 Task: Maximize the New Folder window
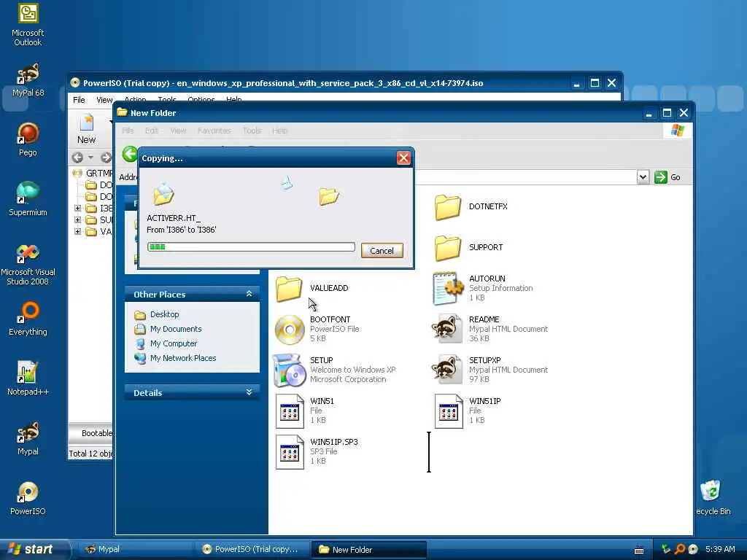[x=667, y=113]
